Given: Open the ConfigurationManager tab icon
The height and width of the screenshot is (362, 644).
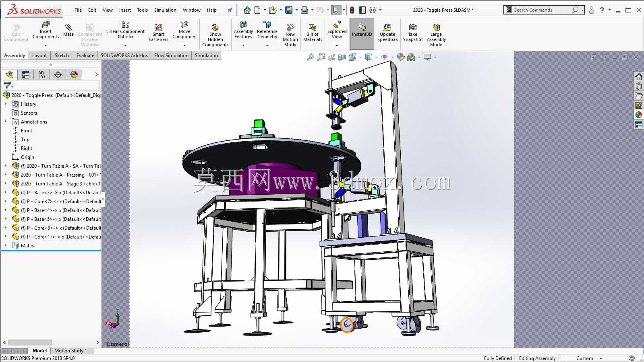Looking at the screenshot, I should click(x=42, y=74).
